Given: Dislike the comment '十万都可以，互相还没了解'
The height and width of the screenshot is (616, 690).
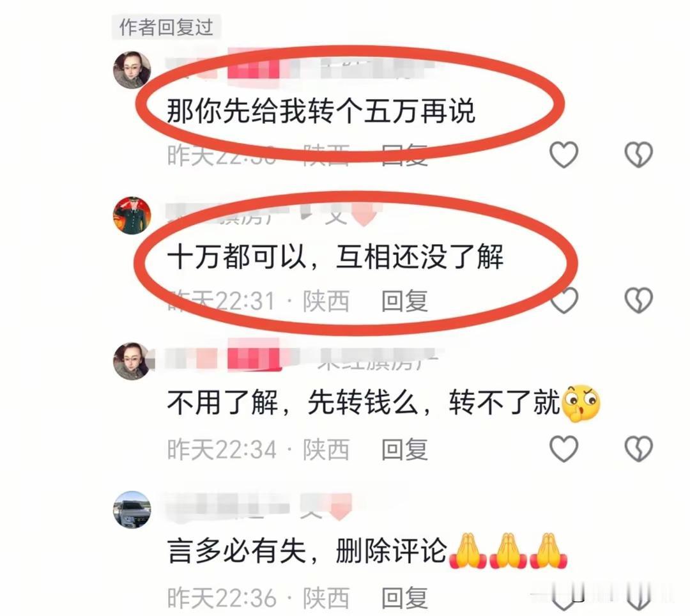Looking at the screenshot, I should [638, 301].
